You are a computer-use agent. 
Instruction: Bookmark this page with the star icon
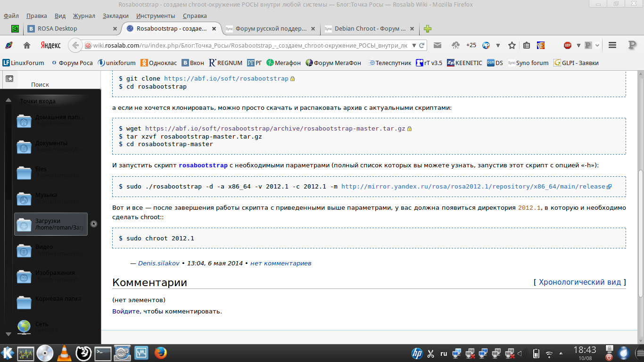[512, 45]
